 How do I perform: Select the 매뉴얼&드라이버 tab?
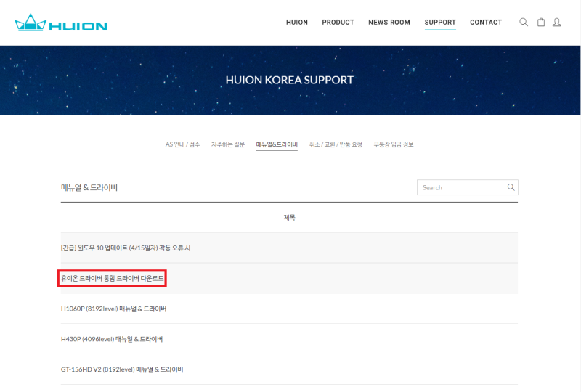click(277, 144)
